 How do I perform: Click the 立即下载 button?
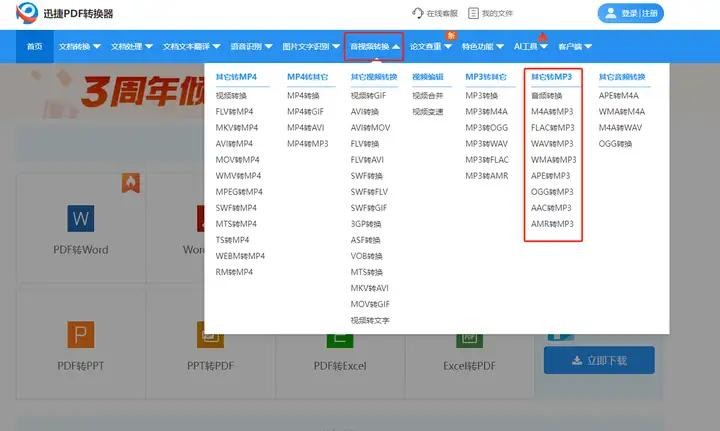point(599,360)
